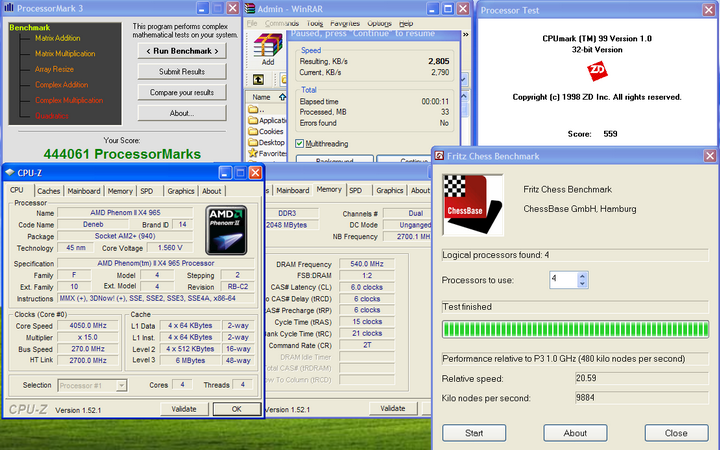Viewport: 720px width, 450px height.
Task: Select Complex Multiplication in benchmark tree
Action: [x=69, y=101]
